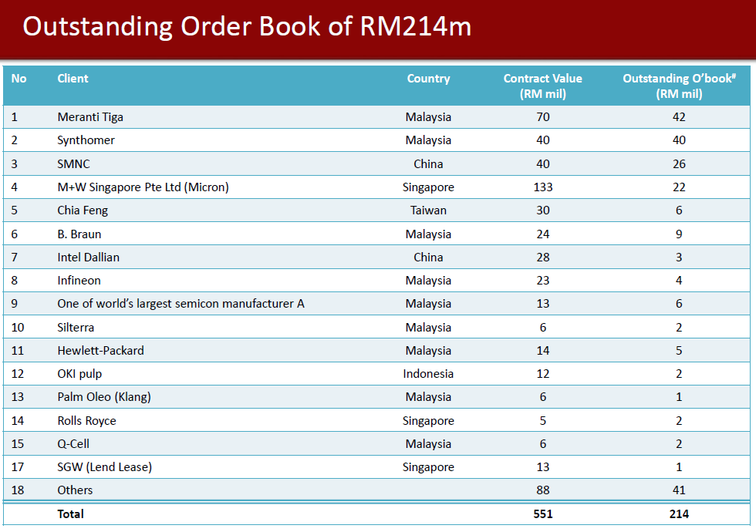756x532 pixels.
Task: Click the 'Taiwan' country cell
Action: (428, 210)
